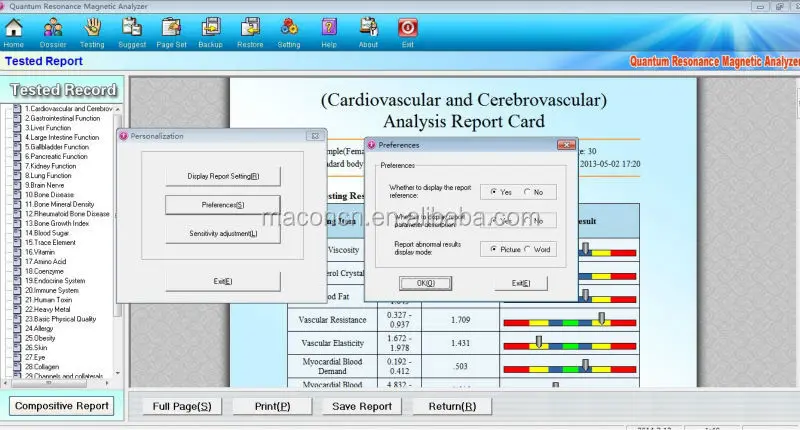
Task: Select Rheumatoid Bone Disease record
Action: click(67, 214)
